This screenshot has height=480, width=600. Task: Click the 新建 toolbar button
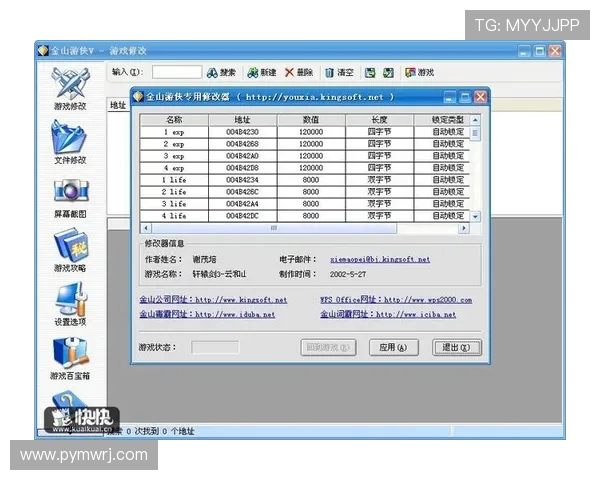pos(262,72)
